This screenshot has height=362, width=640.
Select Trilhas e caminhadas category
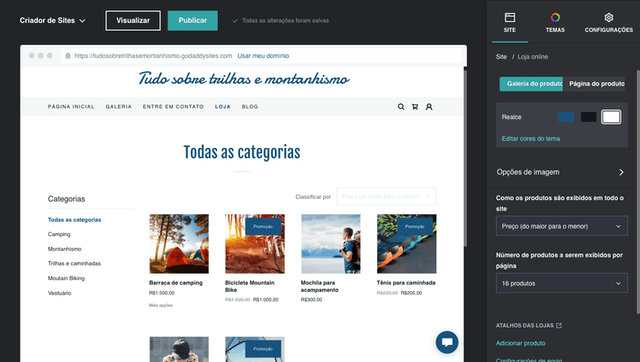coord(74,264)
